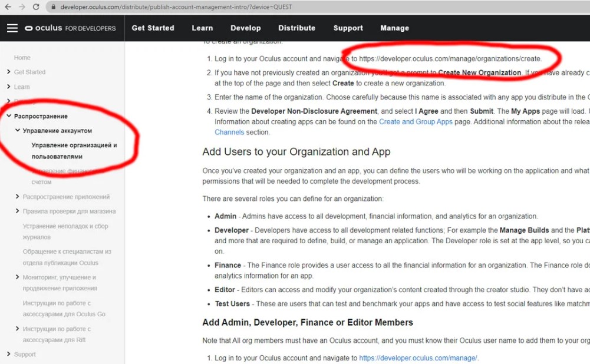Expand the Get Started sidebar section
The image size is (590, 364).
coord(8,72)
